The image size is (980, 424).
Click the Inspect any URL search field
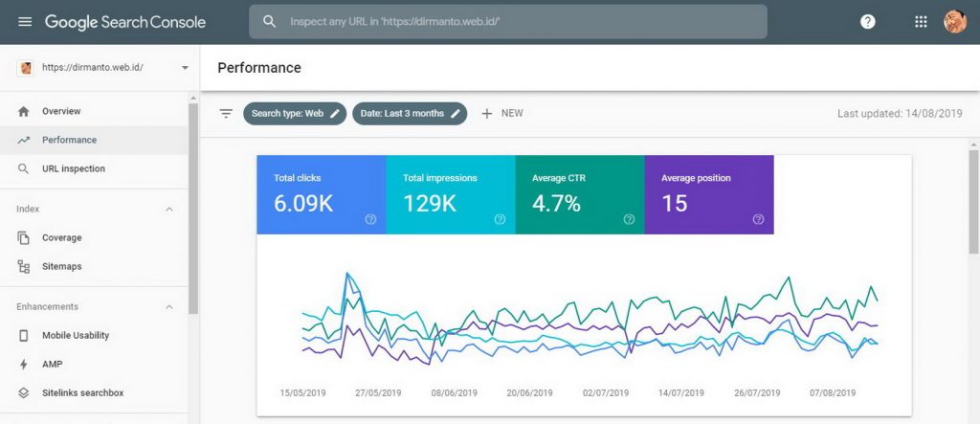click(507, 22)
